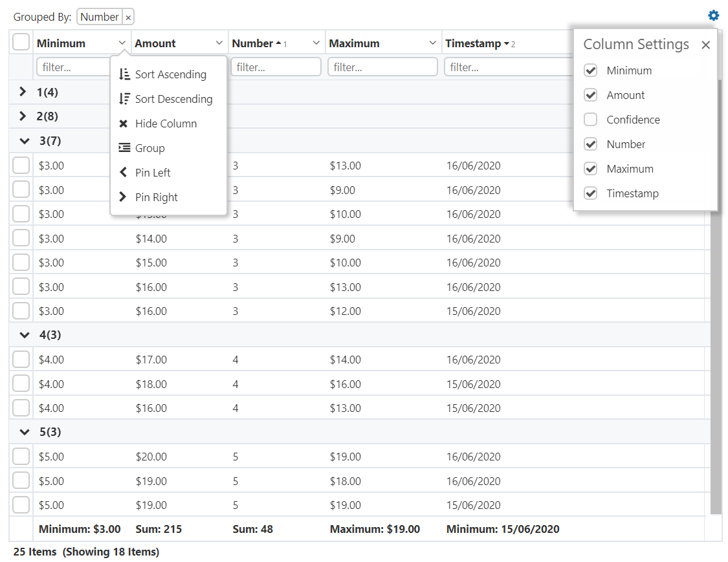
Task: Click the Maximum column filter field
Action: click(382, 67)
